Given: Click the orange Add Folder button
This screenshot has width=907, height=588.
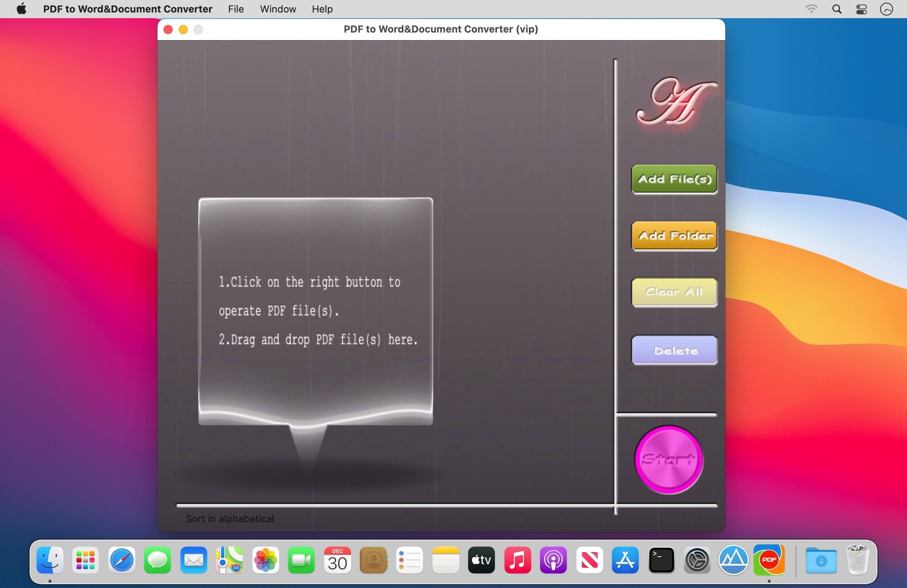Looking at the screenshot, I should 674,236.
